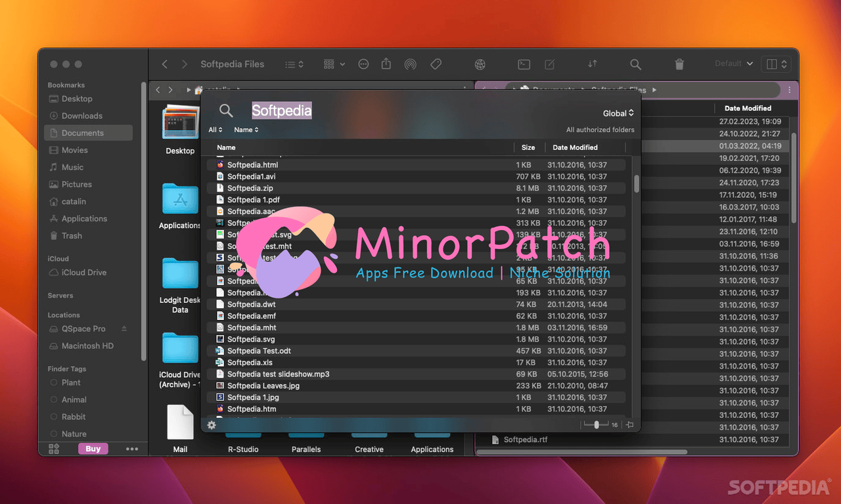Open the sidebar ellipsis options menu
The image size is (841, 504).
click(x=132, y=449)
